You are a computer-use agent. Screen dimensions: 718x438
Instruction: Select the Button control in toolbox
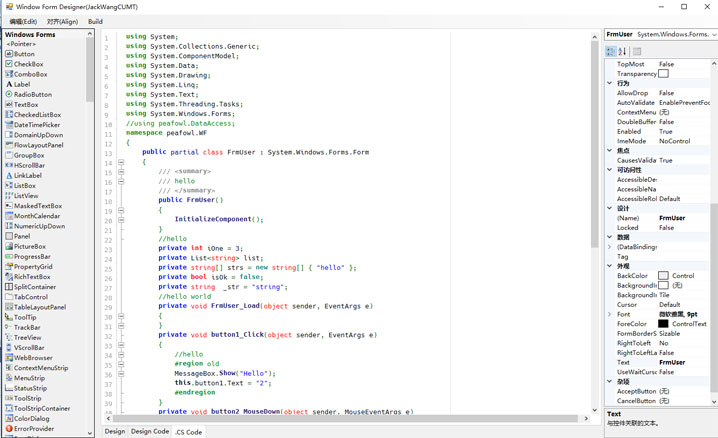20,54
